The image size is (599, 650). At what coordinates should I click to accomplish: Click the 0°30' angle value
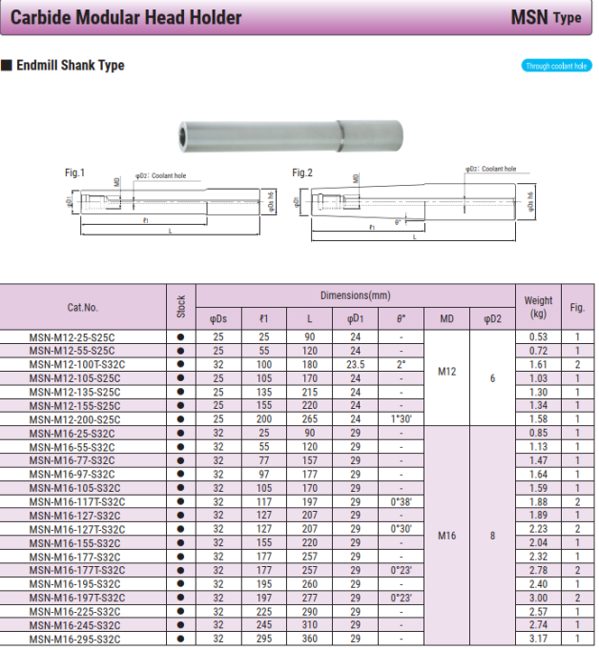(401, 529)
